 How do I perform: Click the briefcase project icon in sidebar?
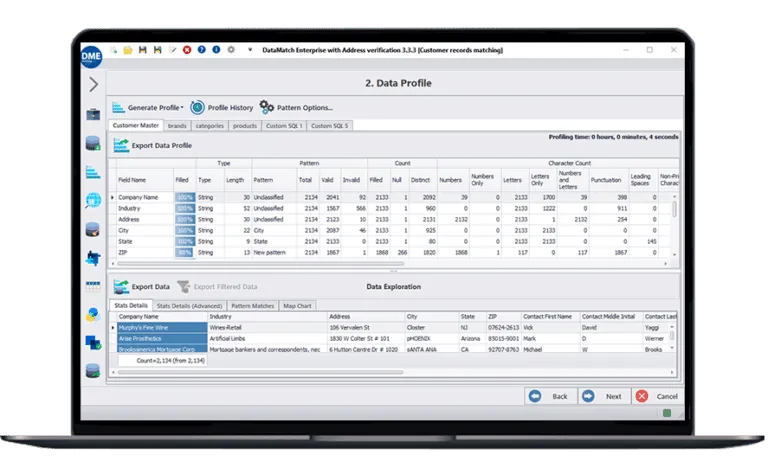click(x=93, y=114)
